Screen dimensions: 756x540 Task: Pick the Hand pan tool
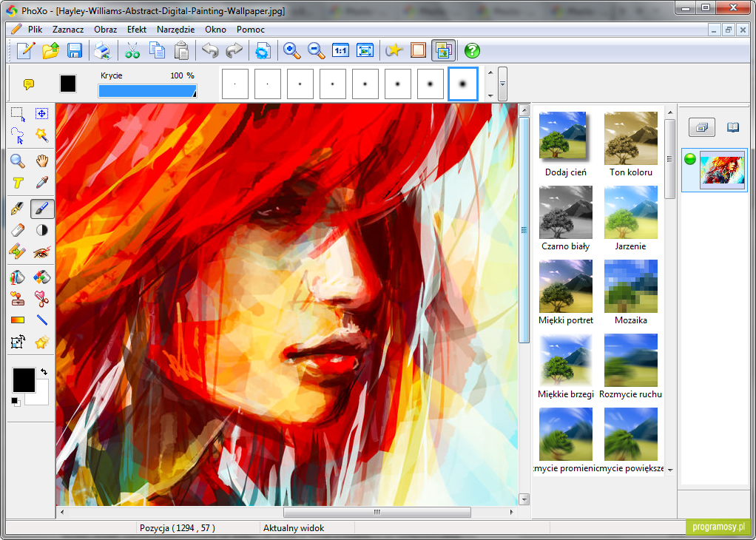pyautogui.click(x=42, y=161)
